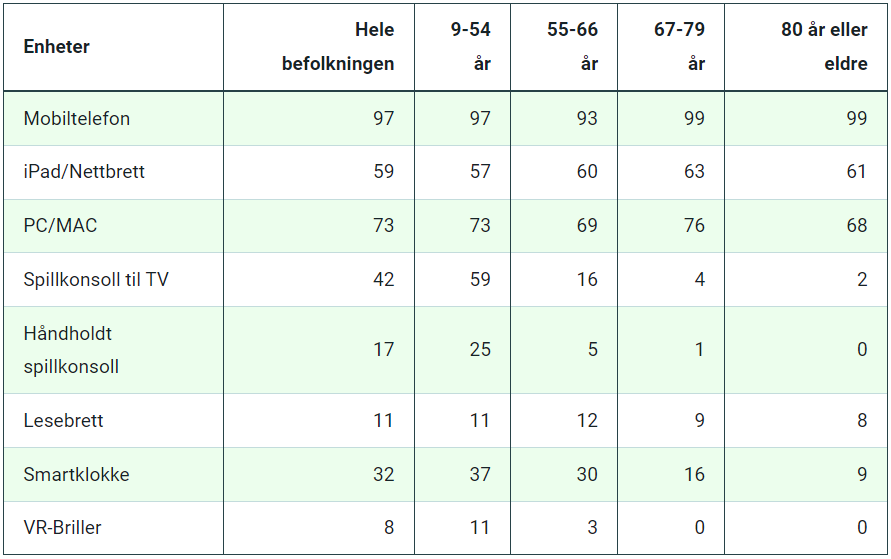Select the 55-66 år column header
Image resolution: width=891 pixels, height=559 pixels.
coord(572,47)
